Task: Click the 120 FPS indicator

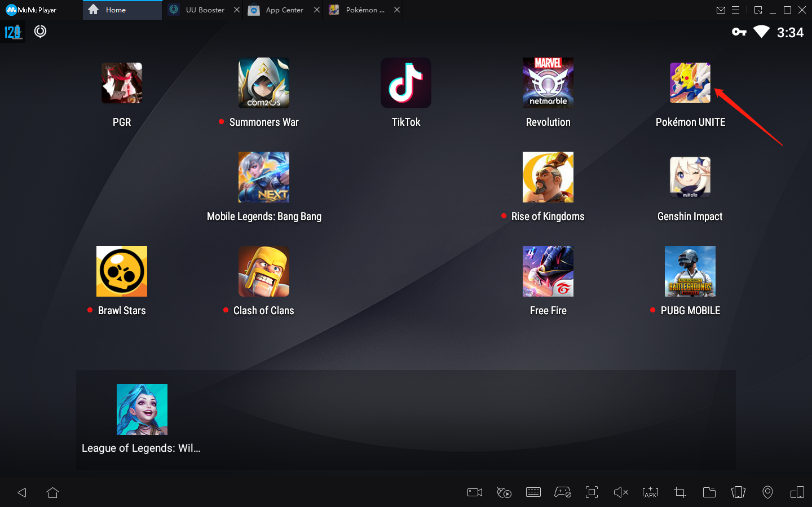Action: pyautogui.click(x=13, y=32)
